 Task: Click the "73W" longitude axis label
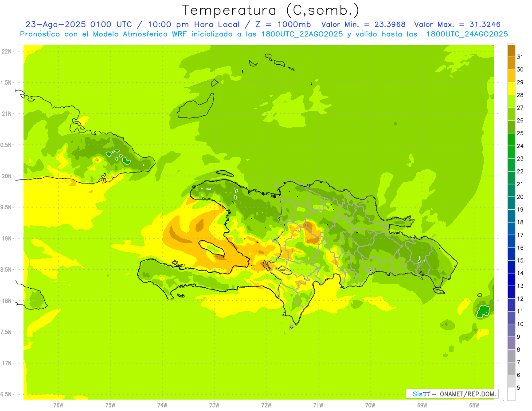(x=214, y=405)
